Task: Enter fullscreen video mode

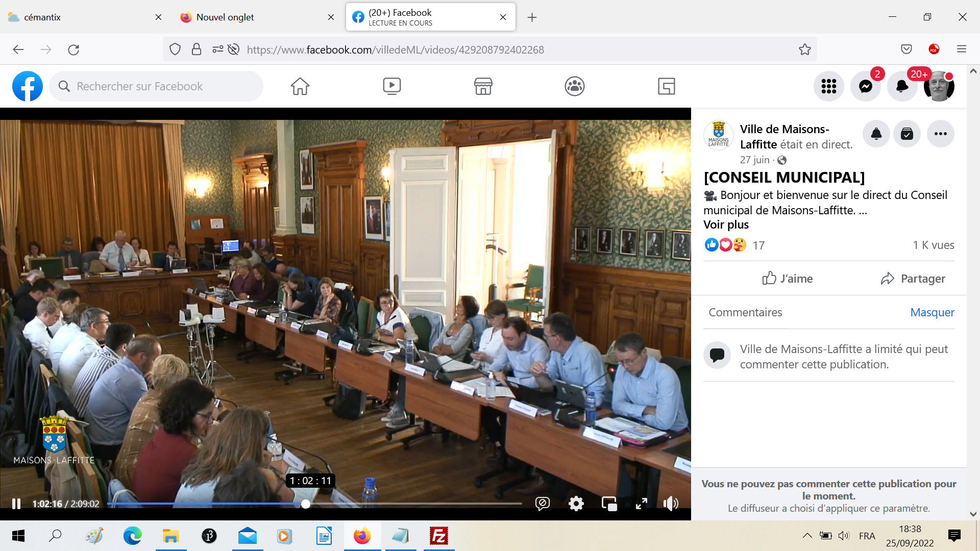Action: 642,504
